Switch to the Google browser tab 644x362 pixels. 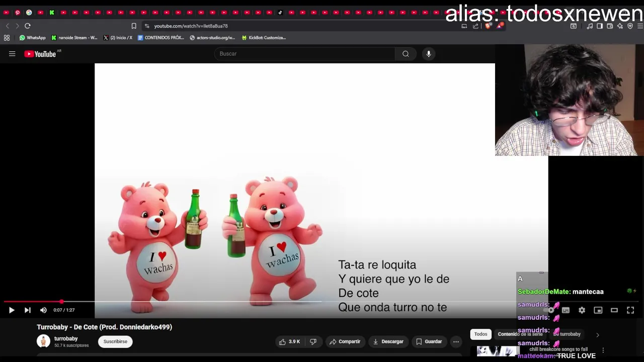click(x=29, y=13)
